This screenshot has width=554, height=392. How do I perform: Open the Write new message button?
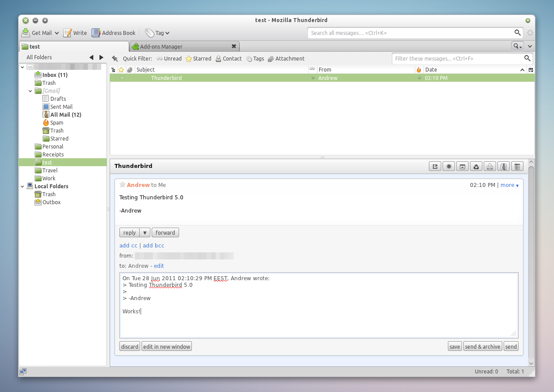[75, 33]
